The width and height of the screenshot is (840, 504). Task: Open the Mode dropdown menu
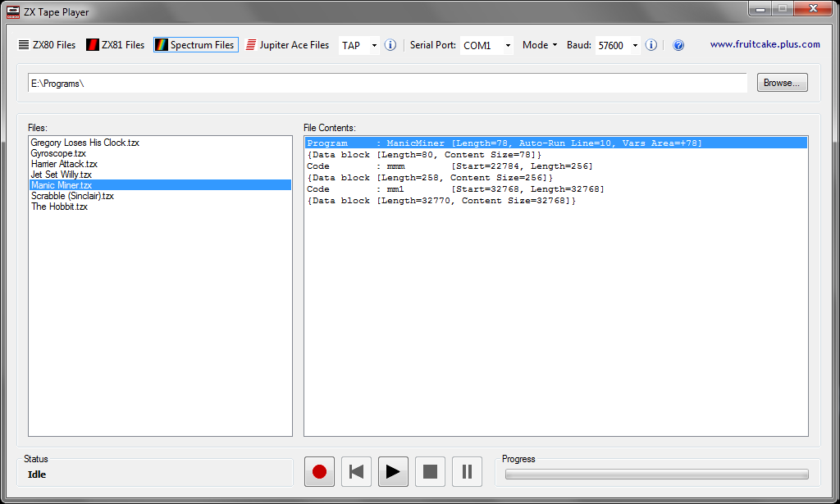[x=540, y=45]
